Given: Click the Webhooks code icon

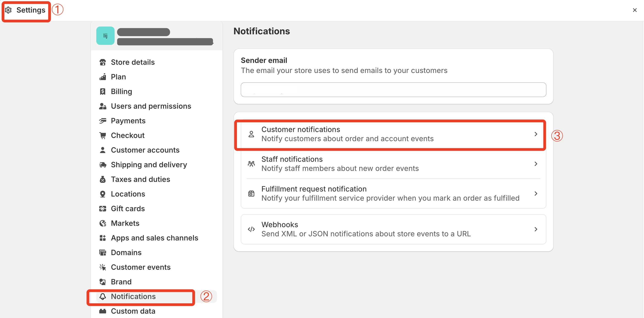Looking at the screenshot, I should [x=251, y=229].
